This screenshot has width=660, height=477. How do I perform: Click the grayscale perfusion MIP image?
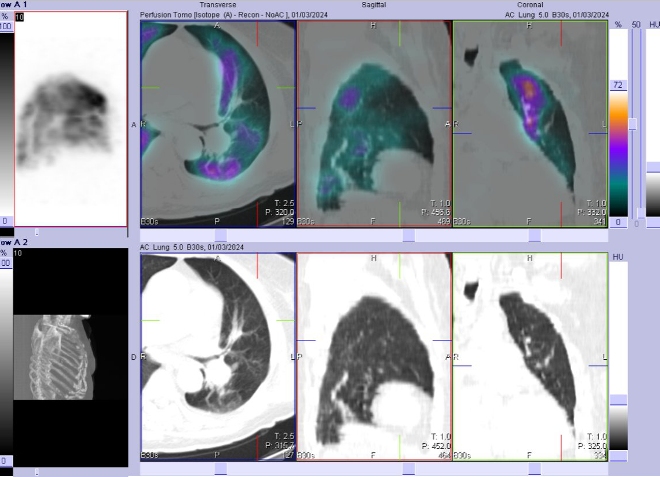click(70, 120)
